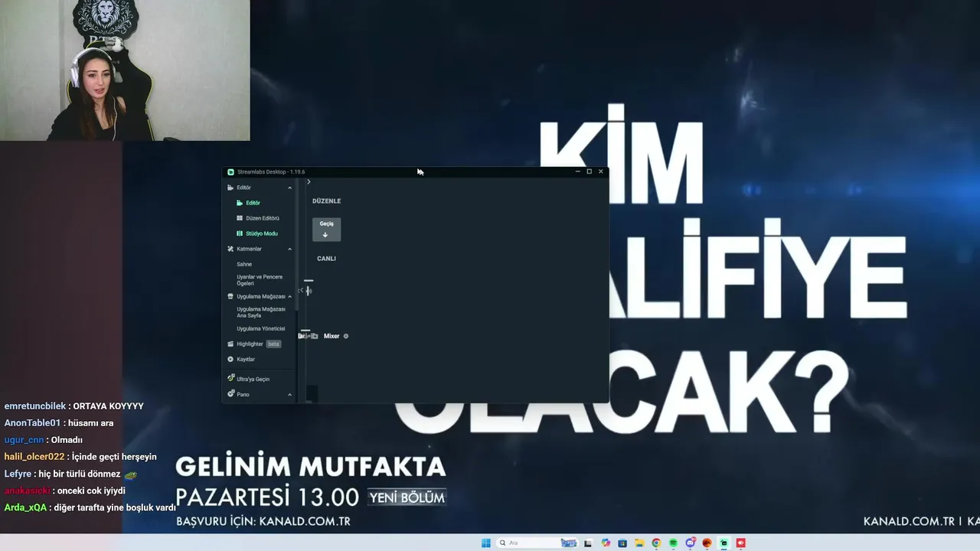This screenshot has width=980, height=551.
Task: Click the Highlighter icon
Action: click(x=230, y=344)
